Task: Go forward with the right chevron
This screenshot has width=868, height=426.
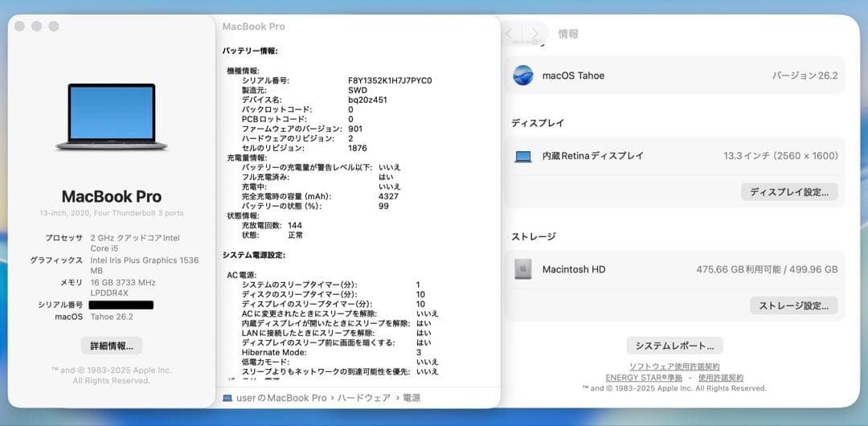Action: pos(534,34)
